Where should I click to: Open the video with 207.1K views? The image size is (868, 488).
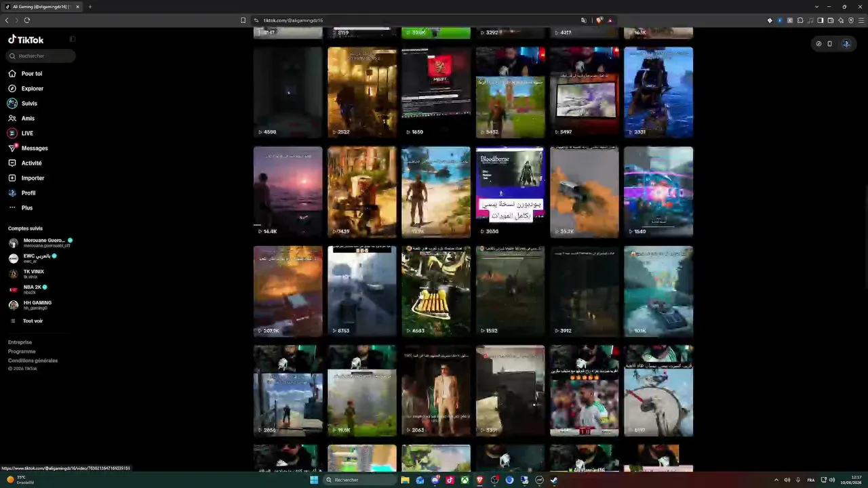tap(288, 291)
